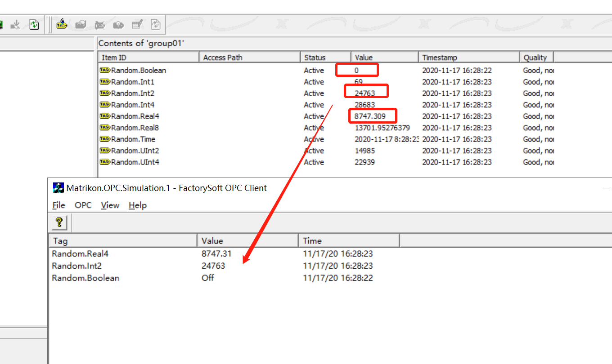The width and height of the screenshot is (612, 364).
Task: Select the Random.Real4 tag in OPC Client
Action: pos(80,253)
